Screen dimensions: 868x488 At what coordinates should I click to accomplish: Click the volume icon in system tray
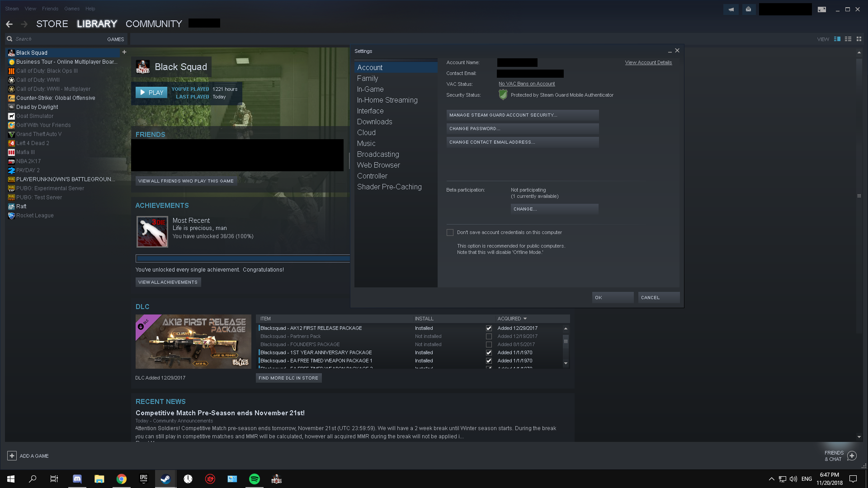[x=793, y=479]
